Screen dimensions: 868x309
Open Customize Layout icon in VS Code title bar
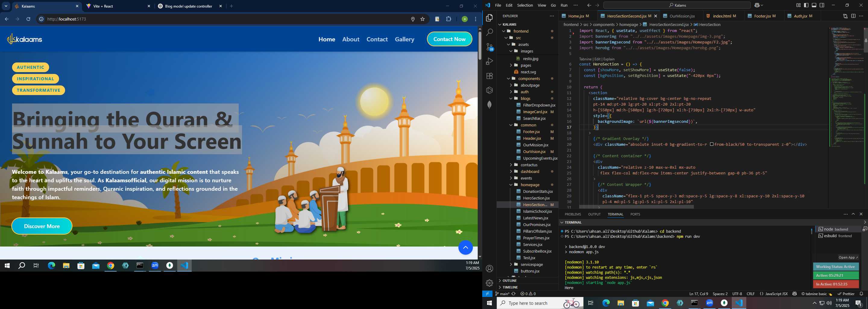[x=798, y=5]
